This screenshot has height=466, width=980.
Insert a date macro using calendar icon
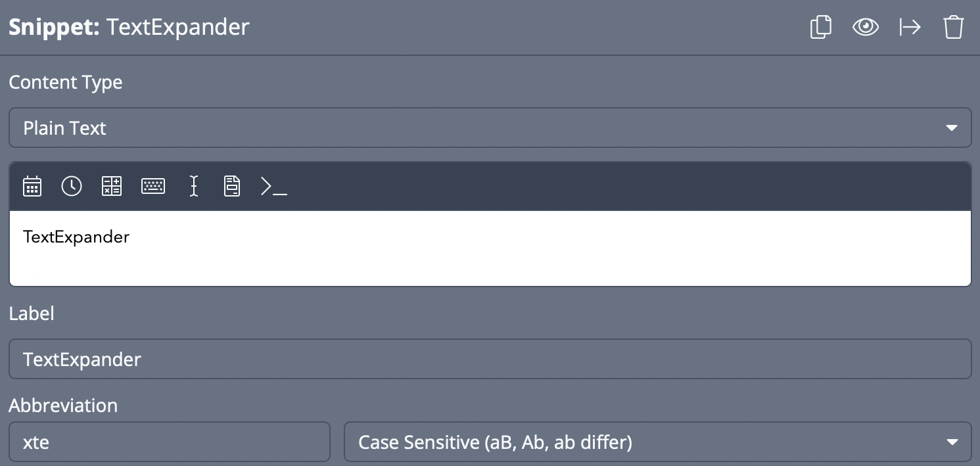(32, 187)
